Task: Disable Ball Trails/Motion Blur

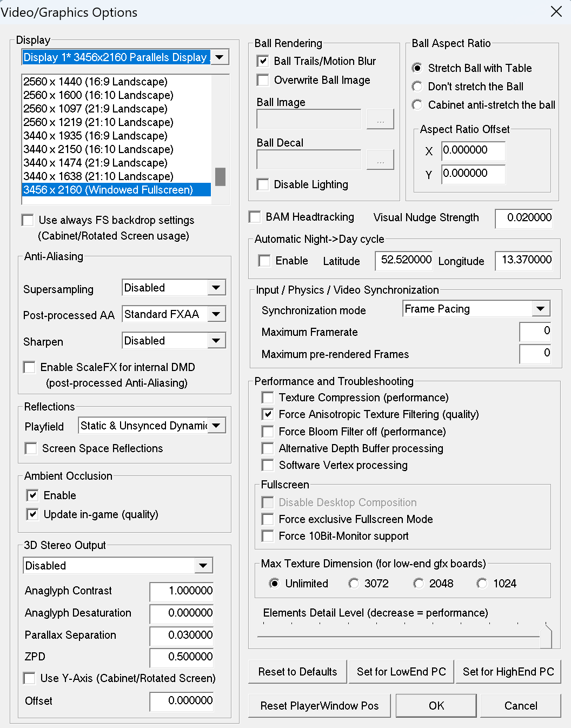Action: pyautogui.click(x=263, y=61)
